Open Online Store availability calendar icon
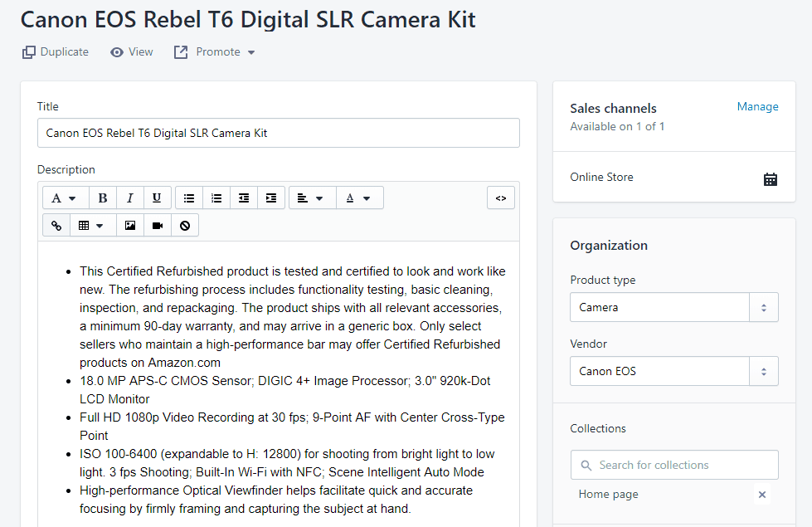 tap(771, 179)
